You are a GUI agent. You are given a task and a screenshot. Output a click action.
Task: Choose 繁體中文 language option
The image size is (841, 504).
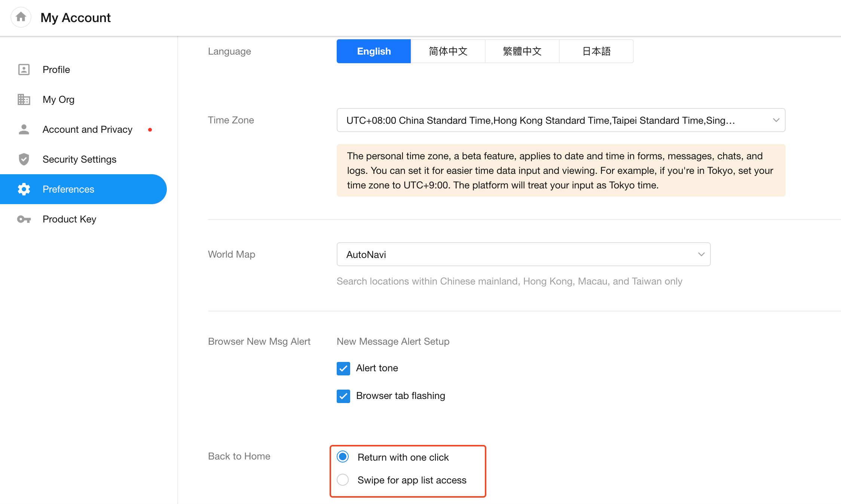pyautogui.click(x=522, y=51)
